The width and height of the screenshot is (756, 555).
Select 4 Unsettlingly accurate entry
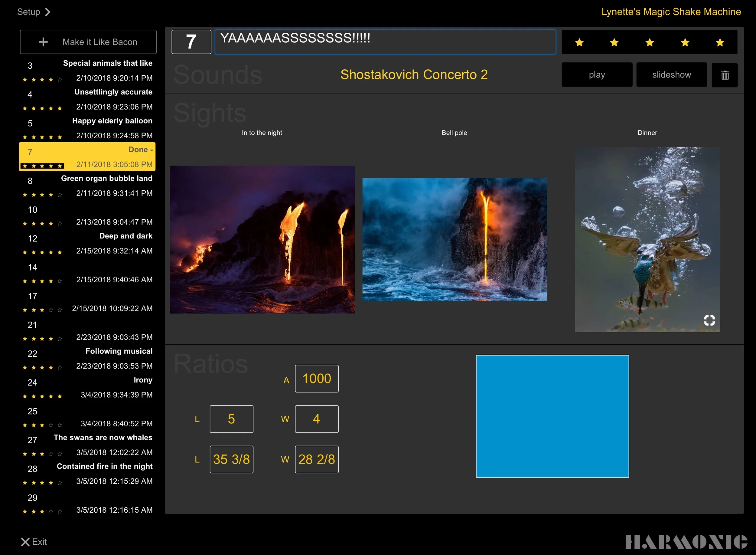(x=87, y=100)
